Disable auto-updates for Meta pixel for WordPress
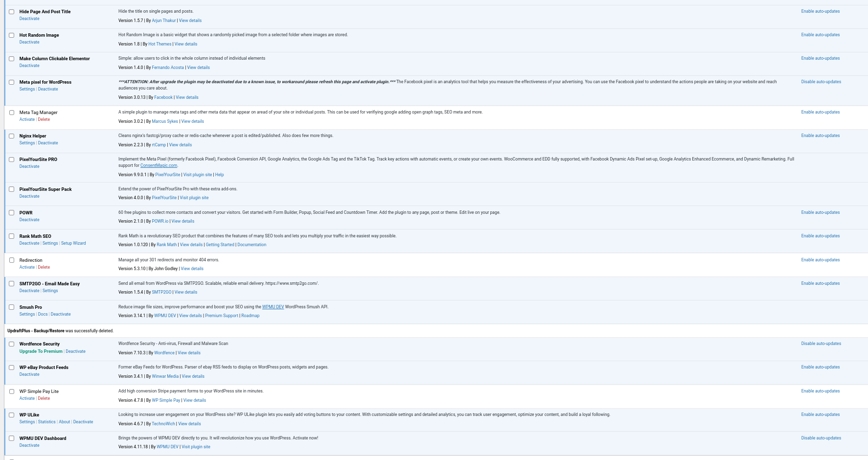 coord(821,82)
